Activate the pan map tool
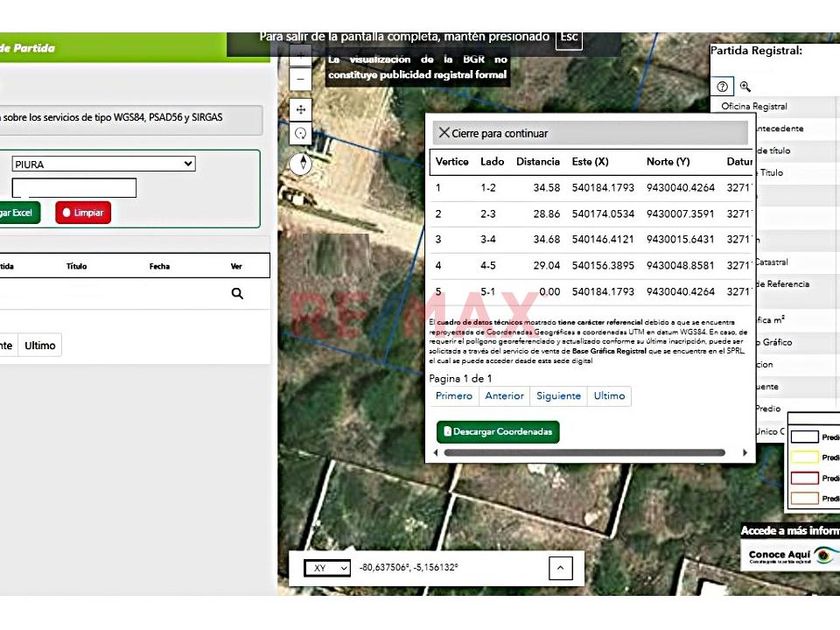Screen dimensions: 840x630 [301, 108]
